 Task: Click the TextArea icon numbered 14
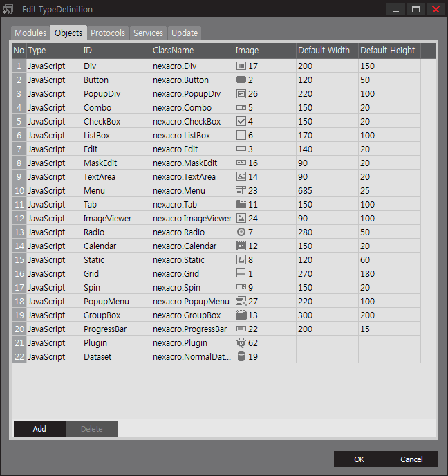241,176
